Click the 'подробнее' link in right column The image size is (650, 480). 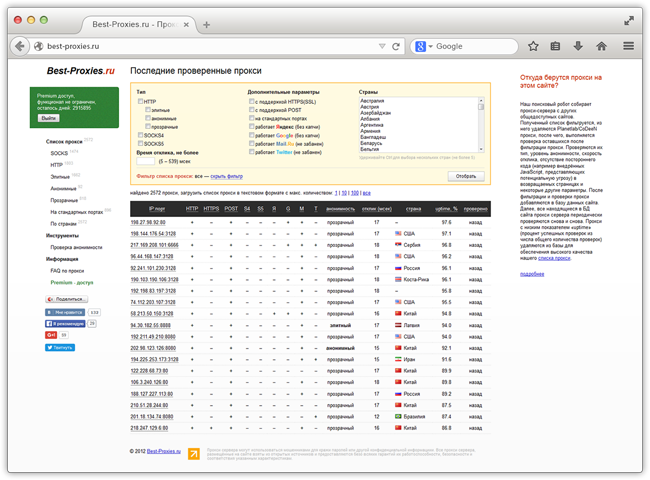tap(532, 274)
